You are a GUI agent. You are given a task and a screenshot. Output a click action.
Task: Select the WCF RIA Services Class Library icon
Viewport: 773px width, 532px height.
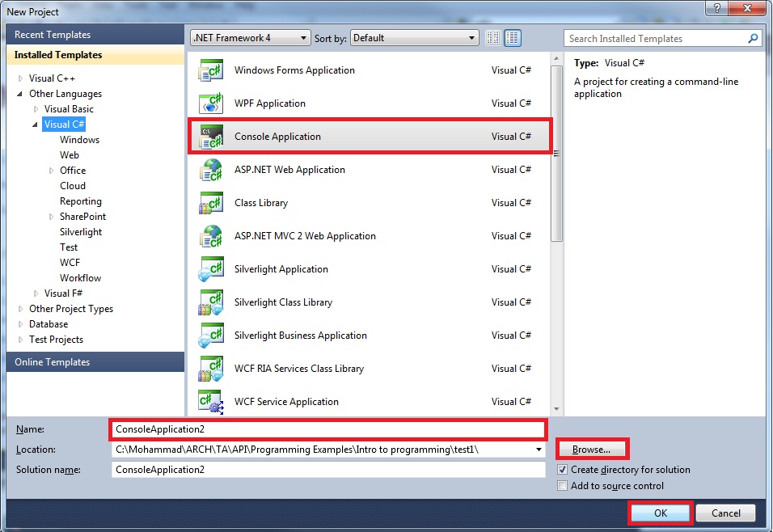point(211,369)
